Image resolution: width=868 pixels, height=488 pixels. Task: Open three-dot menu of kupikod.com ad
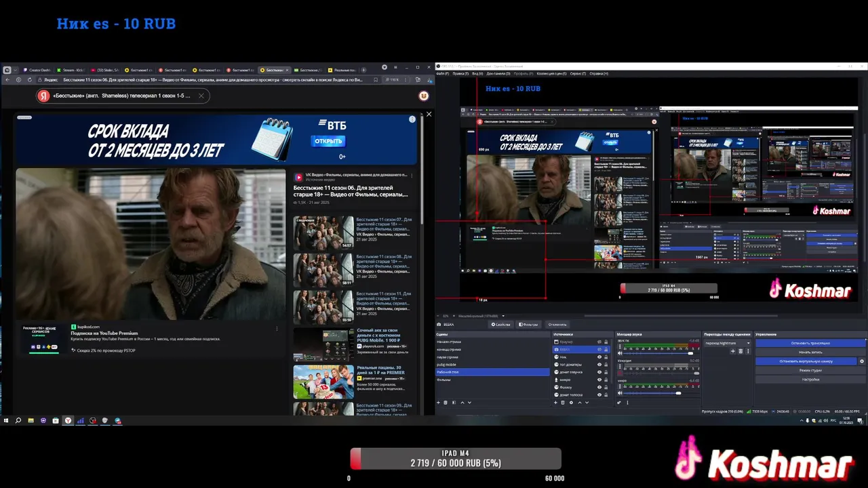[x=277, y=329]
